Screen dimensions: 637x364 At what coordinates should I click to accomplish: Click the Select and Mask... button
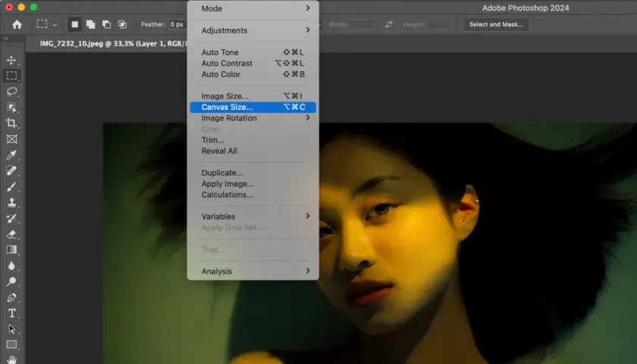497,24
